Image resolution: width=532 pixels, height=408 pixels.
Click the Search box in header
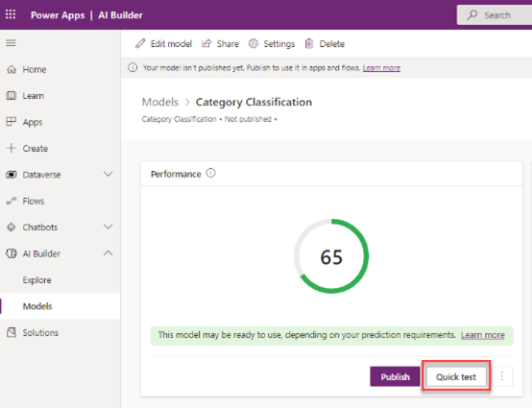pos(495,15)
